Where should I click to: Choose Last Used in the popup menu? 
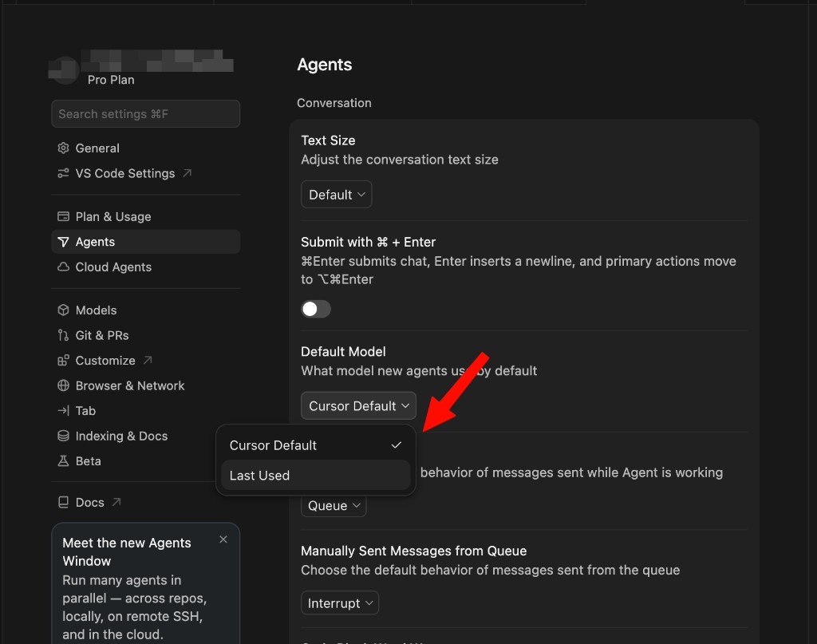point(316,475)
